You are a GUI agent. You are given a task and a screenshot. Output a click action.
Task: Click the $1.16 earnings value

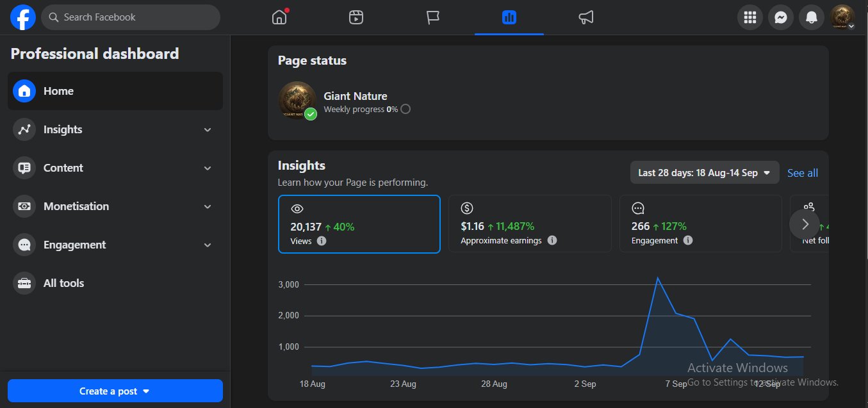pyautogui.click(x=472, y=226)
